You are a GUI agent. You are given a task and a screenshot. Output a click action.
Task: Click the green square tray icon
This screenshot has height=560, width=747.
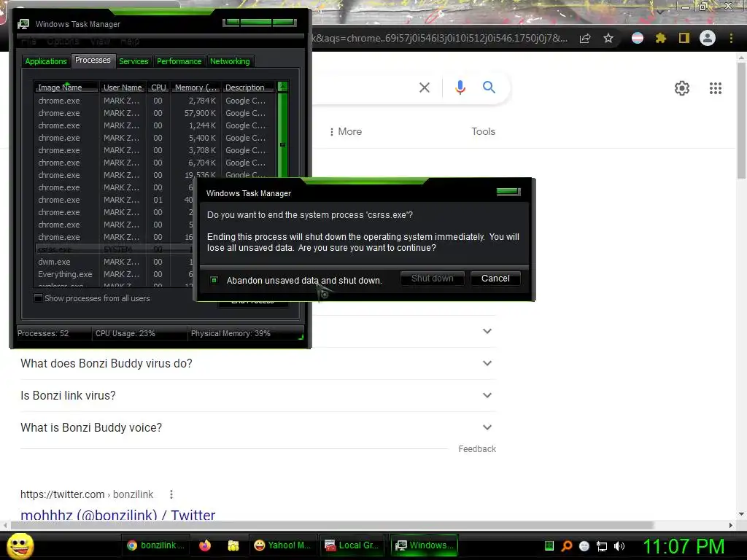pos(549,545)
